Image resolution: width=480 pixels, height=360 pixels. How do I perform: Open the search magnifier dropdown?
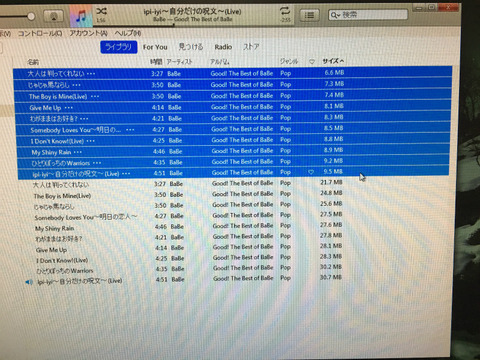click(x=335, y=15)
